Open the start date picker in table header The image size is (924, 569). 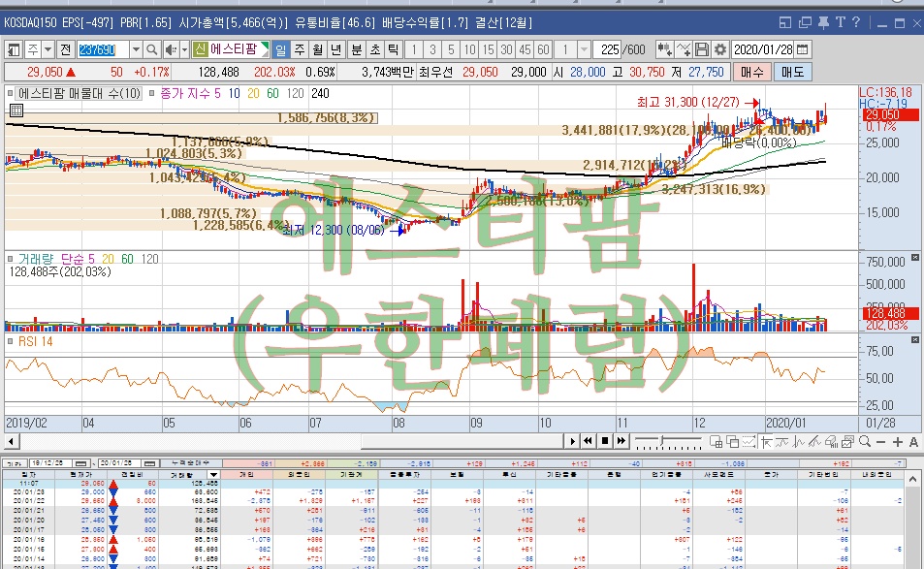[x=81, y=463]
